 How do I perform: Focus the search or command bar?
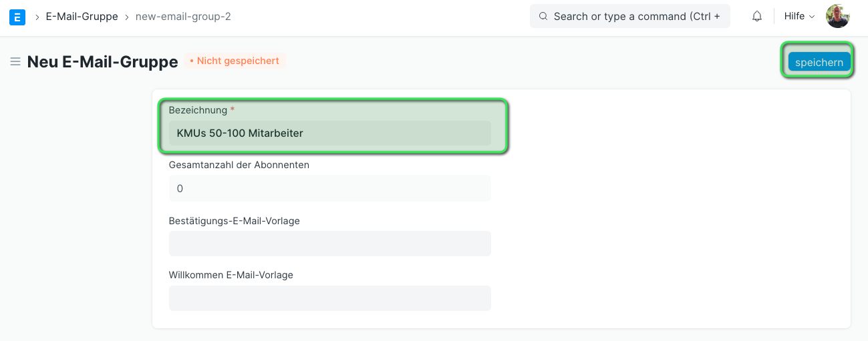point(630,16)
